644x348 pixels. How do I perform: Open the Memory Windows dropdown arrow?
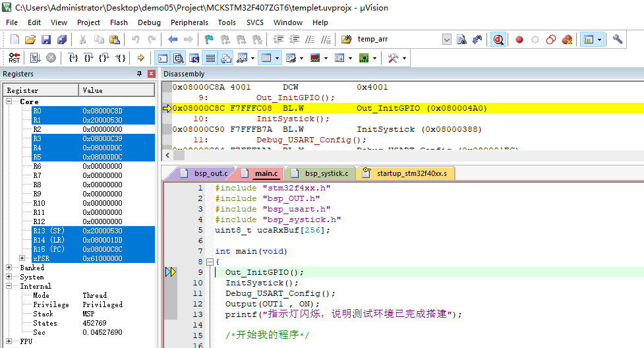(278, 59)
